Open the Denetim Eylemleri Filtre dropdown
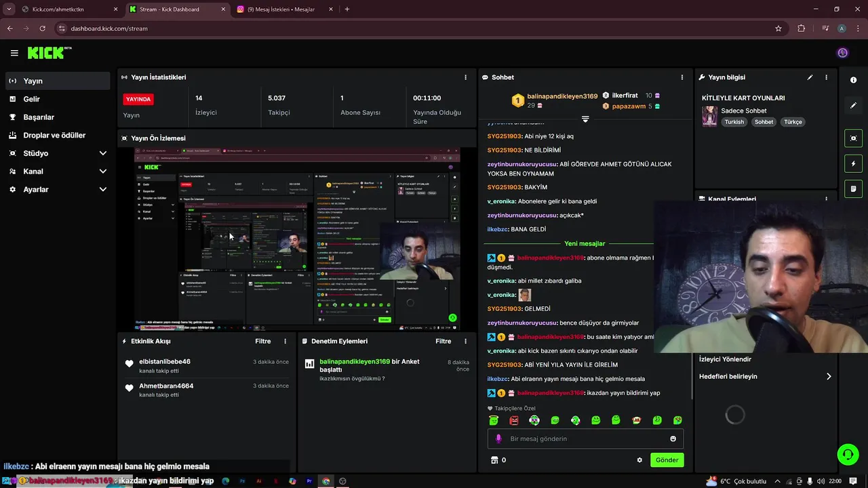This screenshot has height=488, width=868. tap(443, 341)
